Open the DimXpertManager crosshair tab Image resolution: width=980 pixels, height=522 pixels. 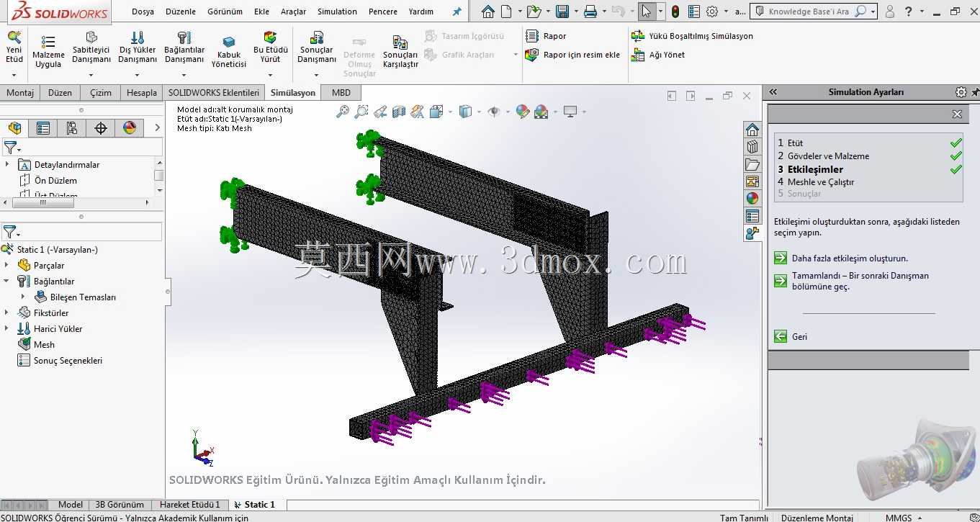[101, 128]
